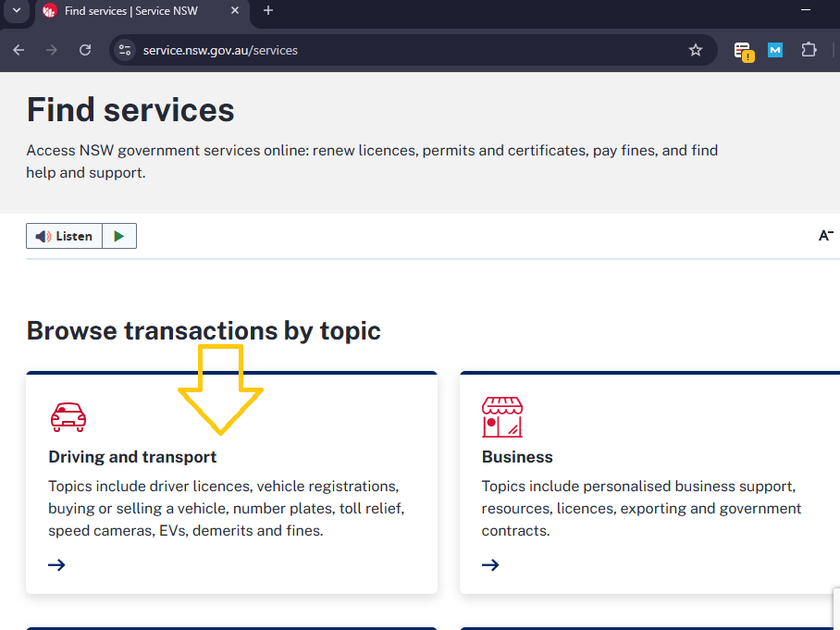
Task: View site information icon in address bar
Action: tap(126, 50)
